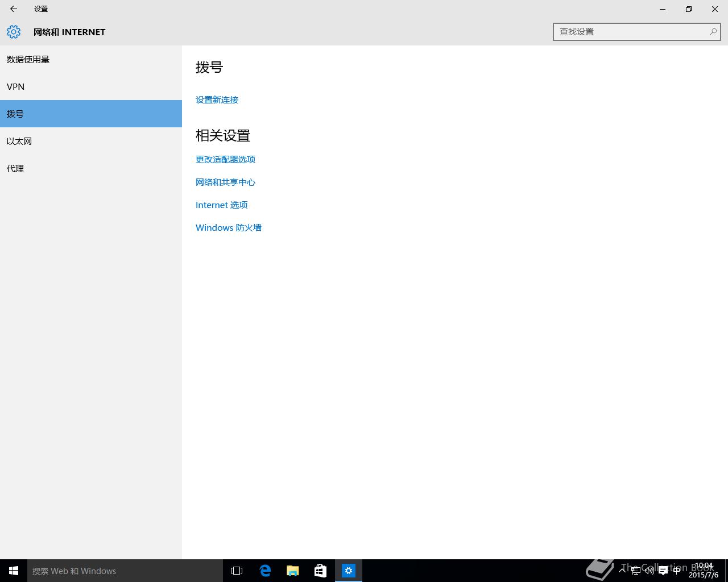Viewport: 728px width, 582px height.
Task: Select 拨号 in the sidebar
Action: click(x=91, y=114)
